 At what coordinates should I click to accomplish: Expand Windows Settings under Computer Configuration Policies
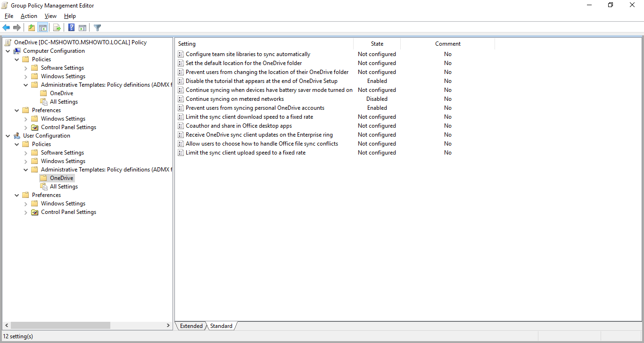click(26, 76)
